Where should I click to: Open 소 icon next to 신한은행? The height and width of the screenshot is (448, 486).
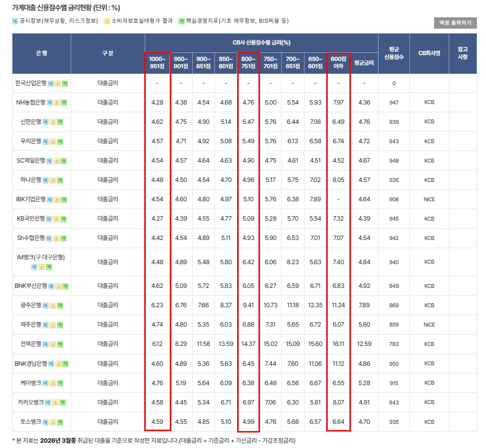tap(53, 122)
